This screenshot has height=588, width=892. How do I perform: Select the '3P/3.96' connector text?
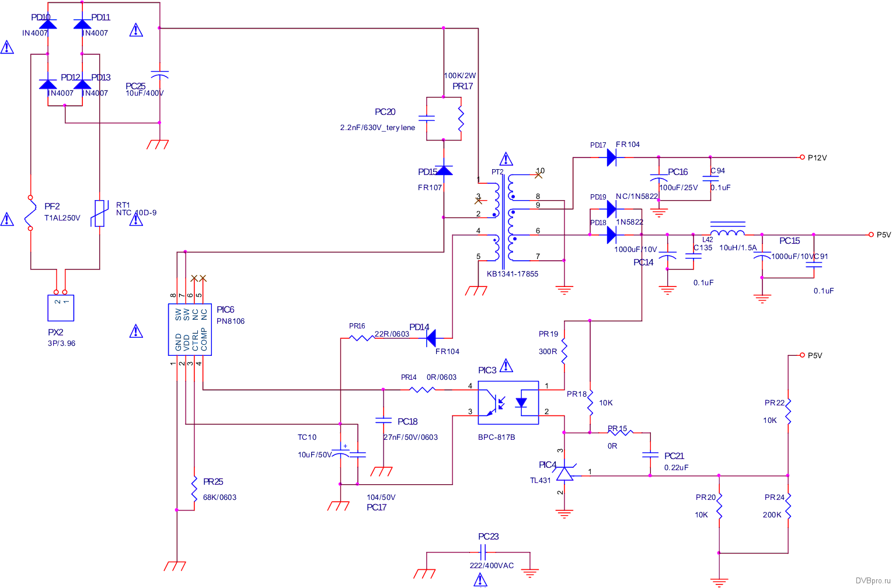click(62, 344)
